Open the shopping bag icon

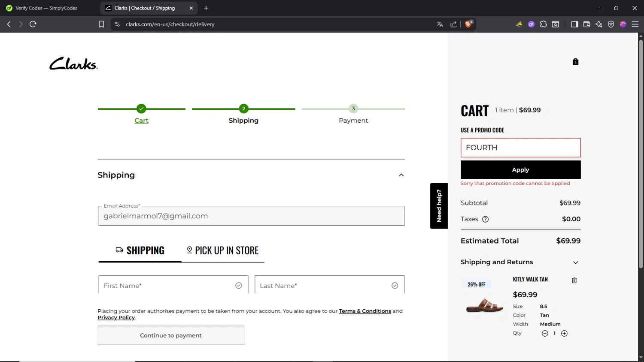click(575, 62)
